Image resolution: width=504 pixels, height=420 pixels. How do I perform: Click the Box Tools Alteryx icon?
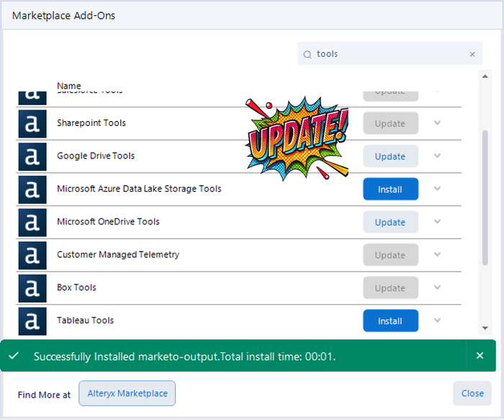32,288
